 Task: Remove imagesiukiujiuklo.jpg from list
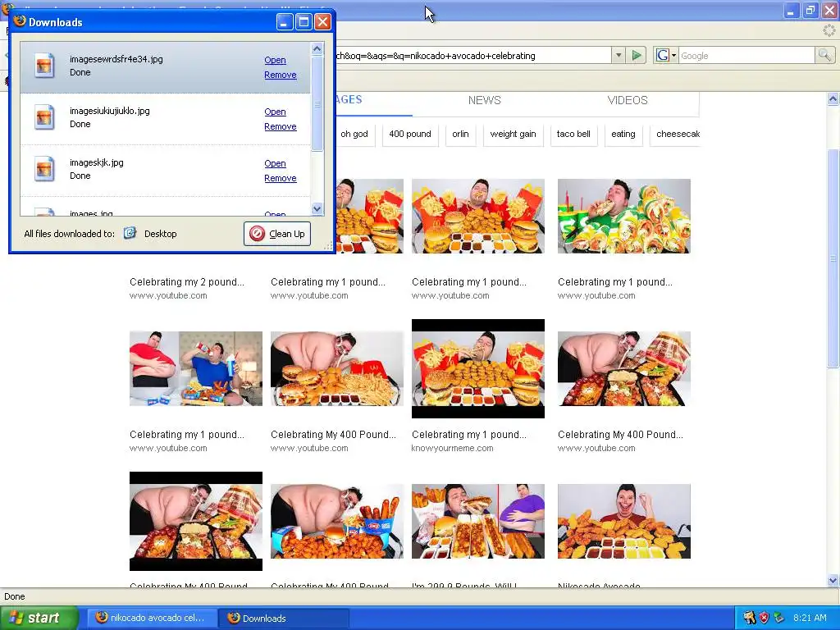tap(281, 126)
